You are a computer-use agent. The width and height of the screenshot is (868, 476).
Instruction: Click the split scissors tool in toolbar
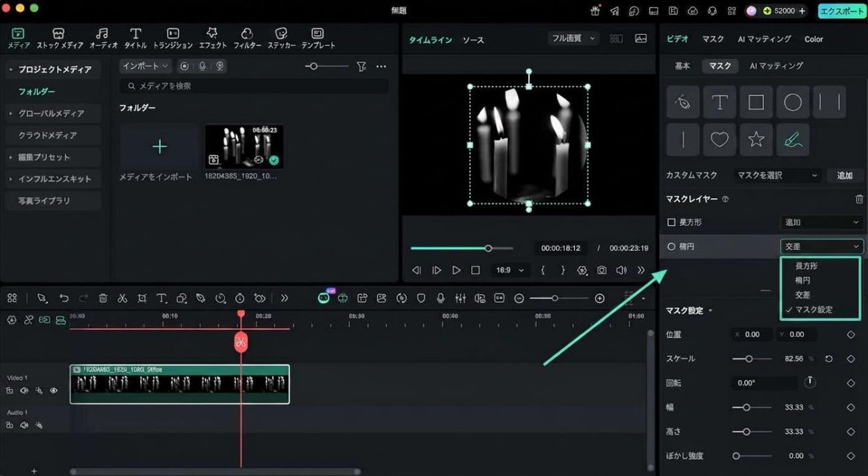coord(122,298)
